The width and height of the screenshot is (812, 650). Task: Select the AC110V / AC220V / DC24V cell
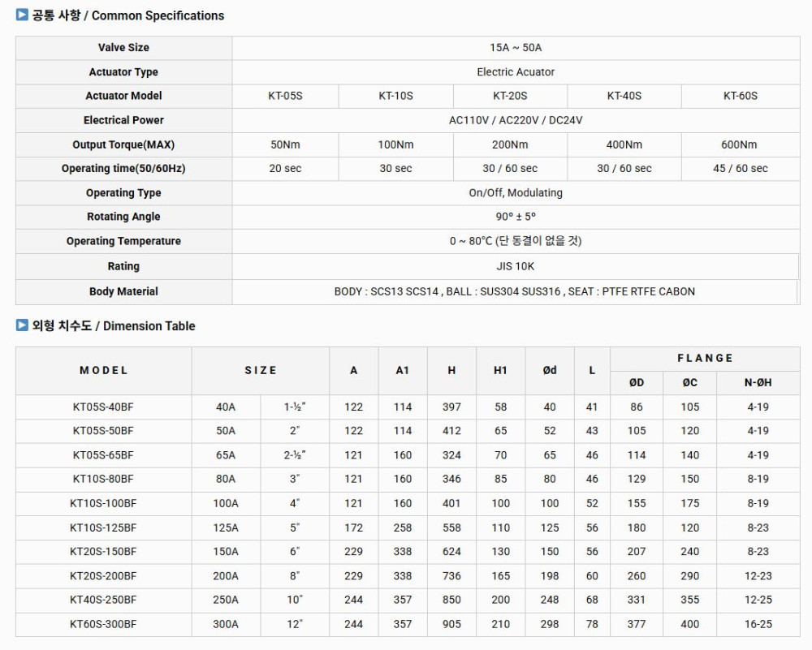pyautogui.click(x=515, y=120)
